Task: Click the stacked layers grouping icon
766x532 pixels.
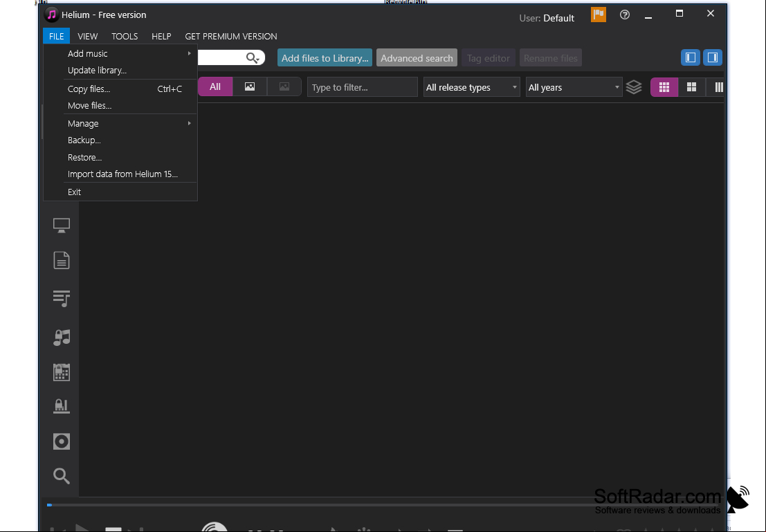Action: [x=634, y=87]
